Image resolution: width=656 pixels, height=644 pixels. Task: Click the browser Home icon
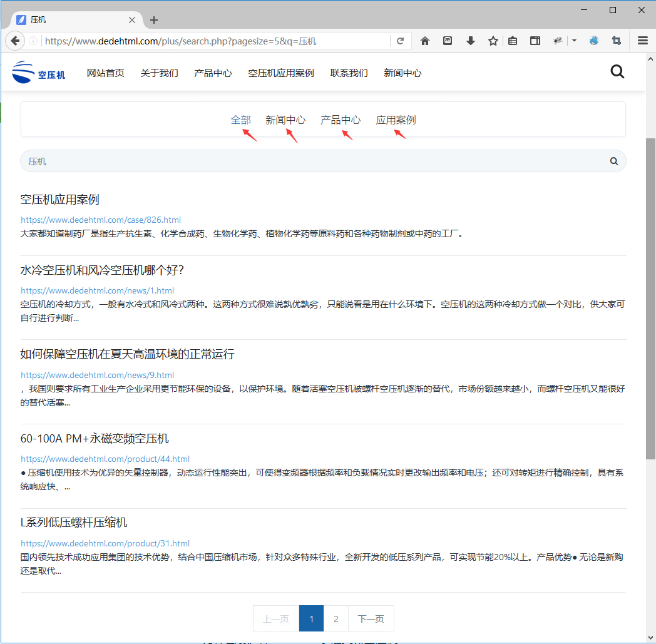[425, 41]
